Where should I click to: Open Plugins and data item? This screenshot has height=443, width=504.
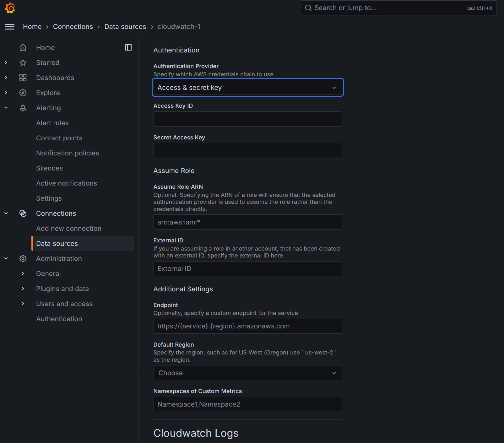click(62, 289)
